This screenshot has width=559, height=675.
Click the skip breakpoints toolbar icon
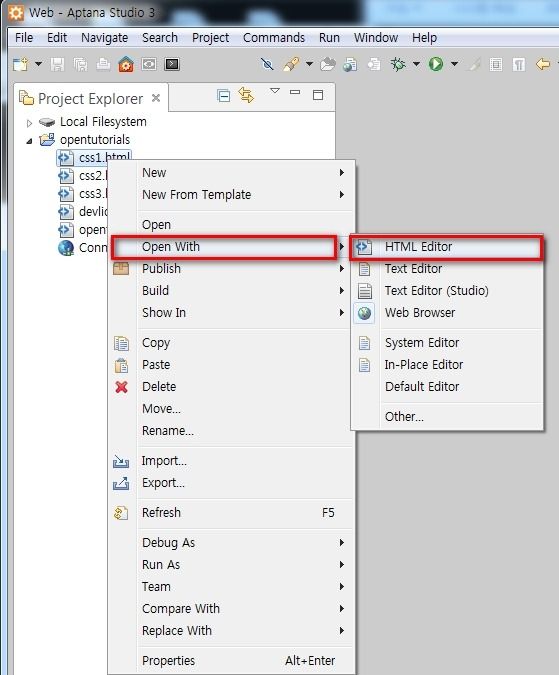pyautogui.click(x=267, y=65)
